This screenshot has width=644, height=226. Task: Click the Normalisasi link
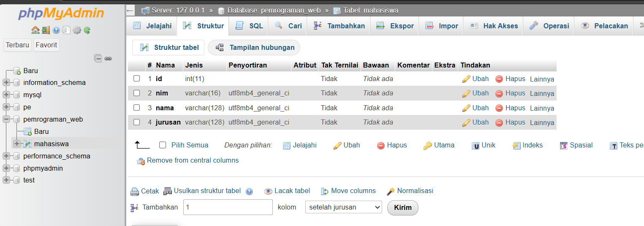click(x=415, y=191)
